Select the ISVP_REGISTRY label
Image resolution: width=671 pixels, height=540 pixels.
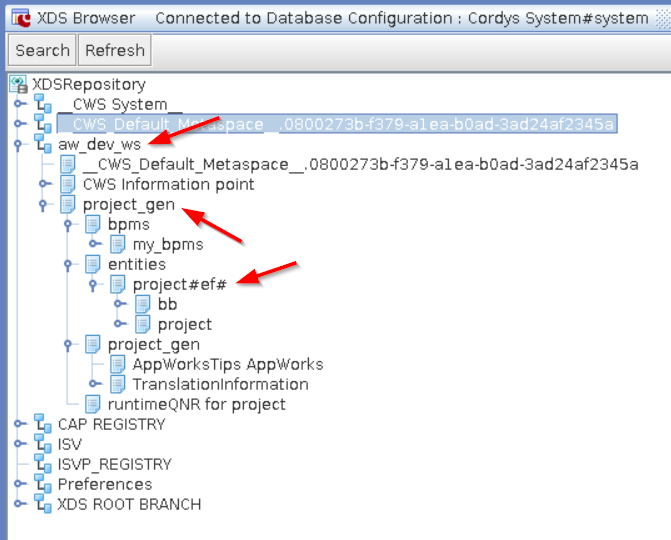[114, 464]
